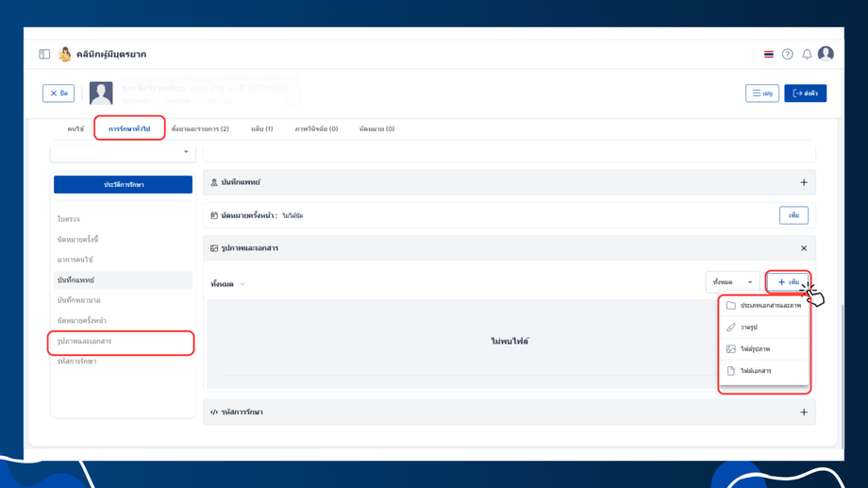Switch to the นัดหมาย (0) tab
Viewport: 868px width, 488px height.
[x=376, y=128]
